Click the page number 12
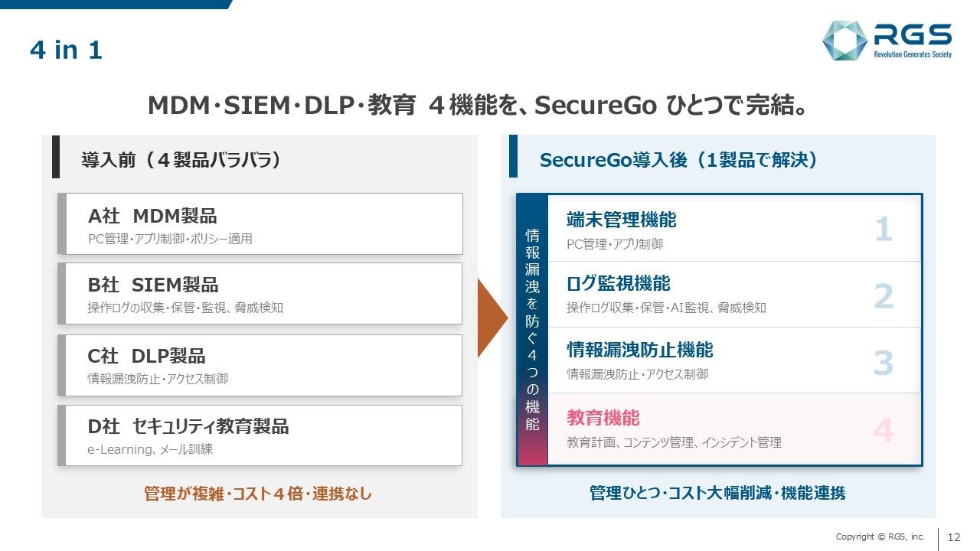980x551 pixels. (x=955, y=536)
